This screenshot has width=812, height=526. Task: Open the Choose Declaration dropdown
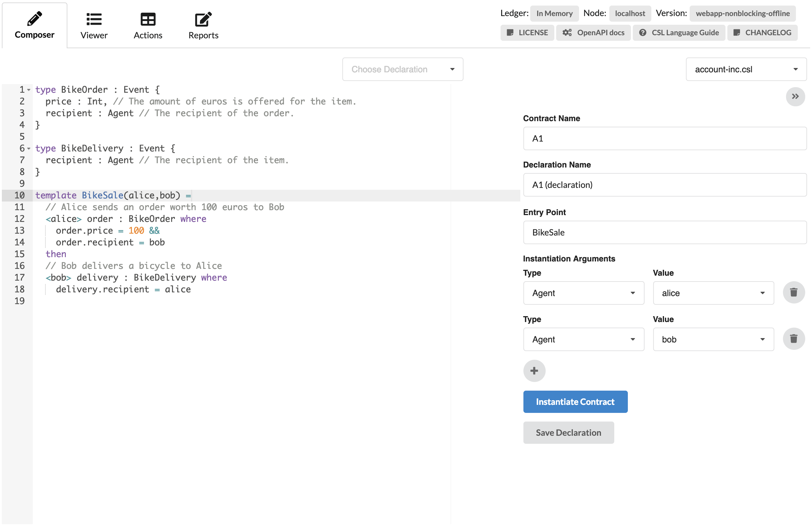403,69
